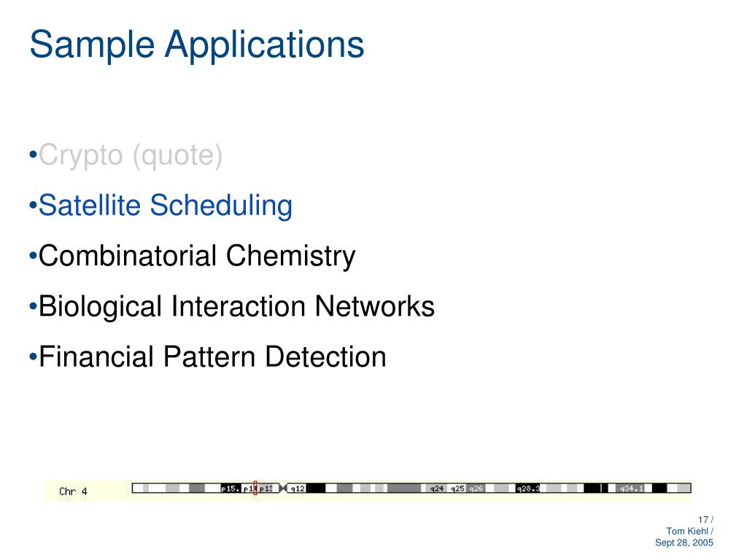Select the grayed 'Crypto (quote)' bullet
Screen dimensions: 747x560
click(x=125, y=155)
